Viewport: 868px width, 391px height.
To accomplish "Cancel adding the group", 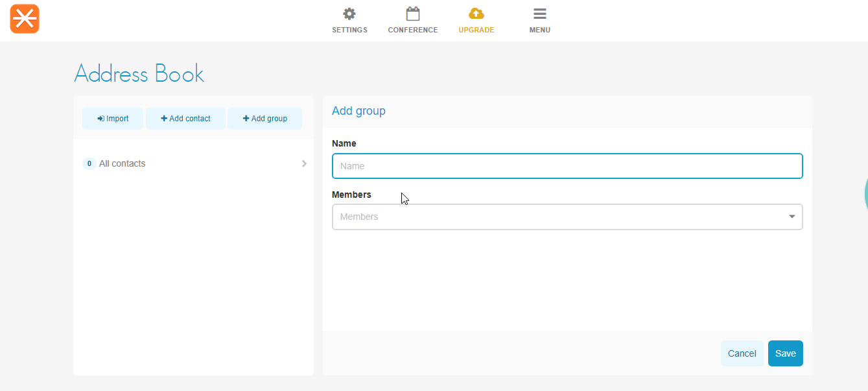I will (742, 353).
